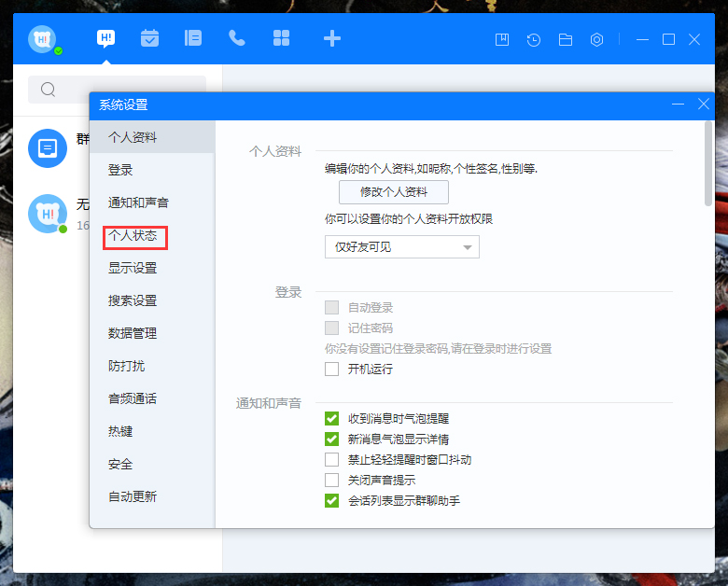
Task: Open the file folder icon in top bar
Action: pos(566,39)
